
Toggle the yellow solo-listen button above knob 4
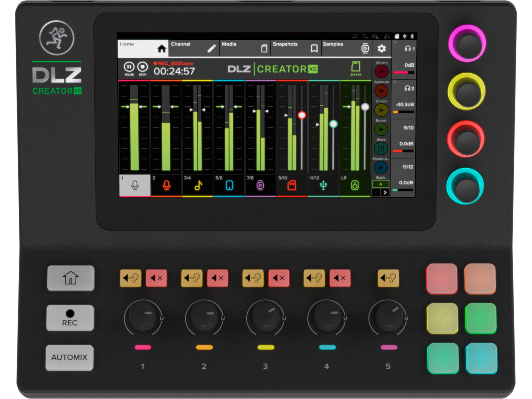[x=314, y=278]
